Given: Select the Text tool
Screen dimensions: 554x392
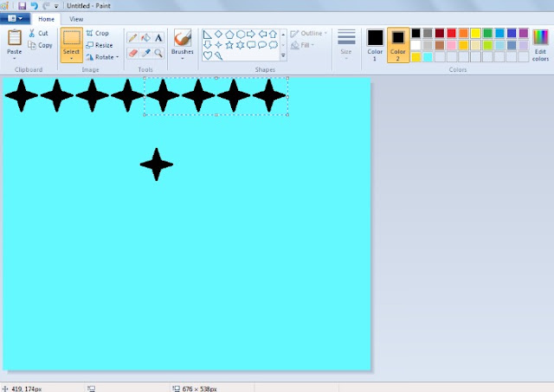Looking at the screenshot, I should pyautogui.click(x=158, y=37).
